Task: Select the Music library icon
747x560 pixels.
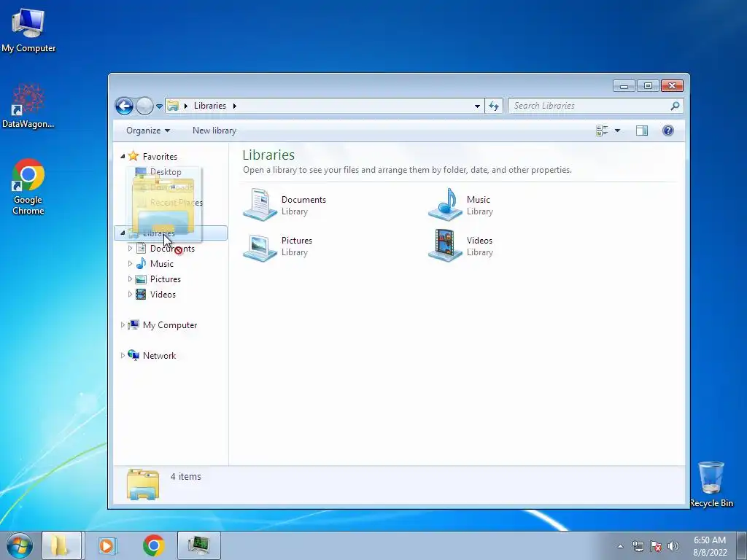Action: pyautogui.click(x=445, y=205)
